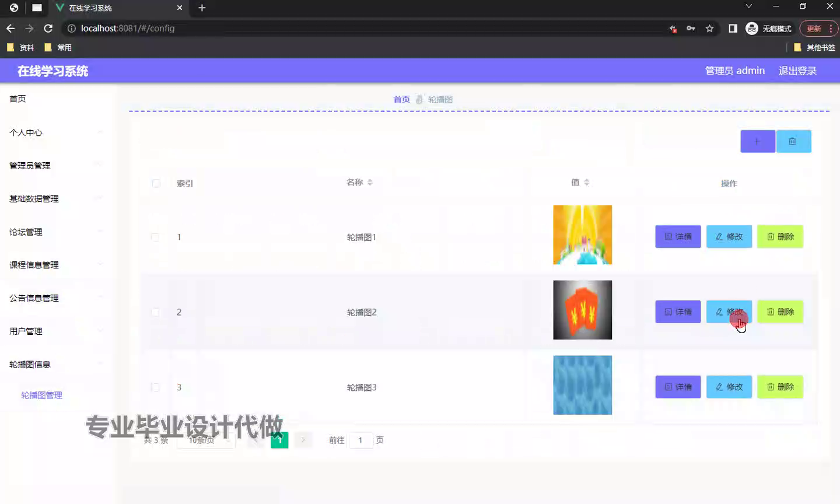The image size is (840, 504).
Task: Click 退出登录 to log out
Action: [x=797, y=71]
